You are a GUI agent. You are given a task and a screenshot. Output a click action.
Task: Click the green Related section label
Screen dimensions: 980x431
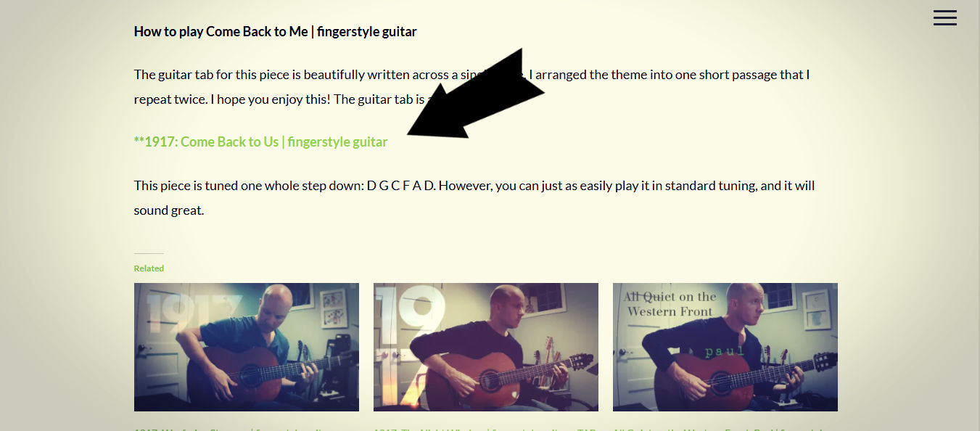(149, 268)
